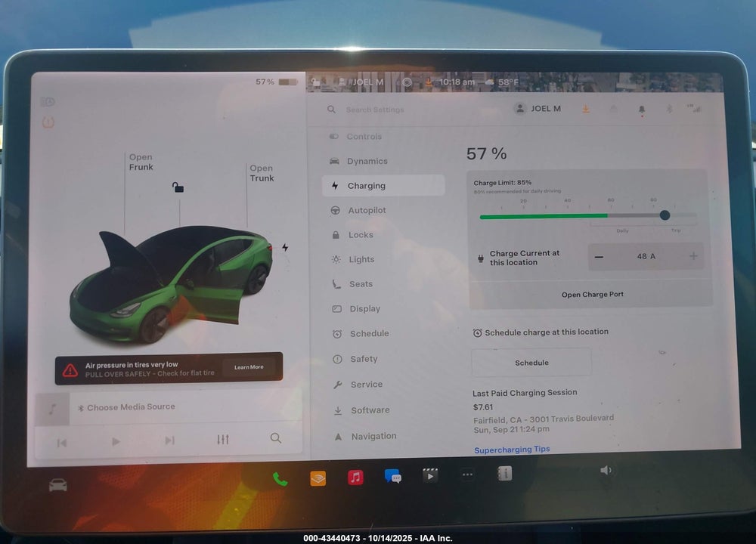Open the car controls icon in bottom bar
The image size is (756, 544).
(x=58, y=485)
